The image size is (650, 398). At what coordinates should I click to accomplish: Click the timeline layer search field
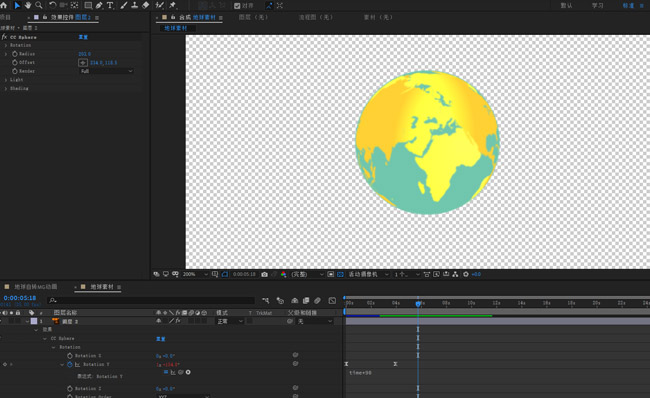(151, 300)
